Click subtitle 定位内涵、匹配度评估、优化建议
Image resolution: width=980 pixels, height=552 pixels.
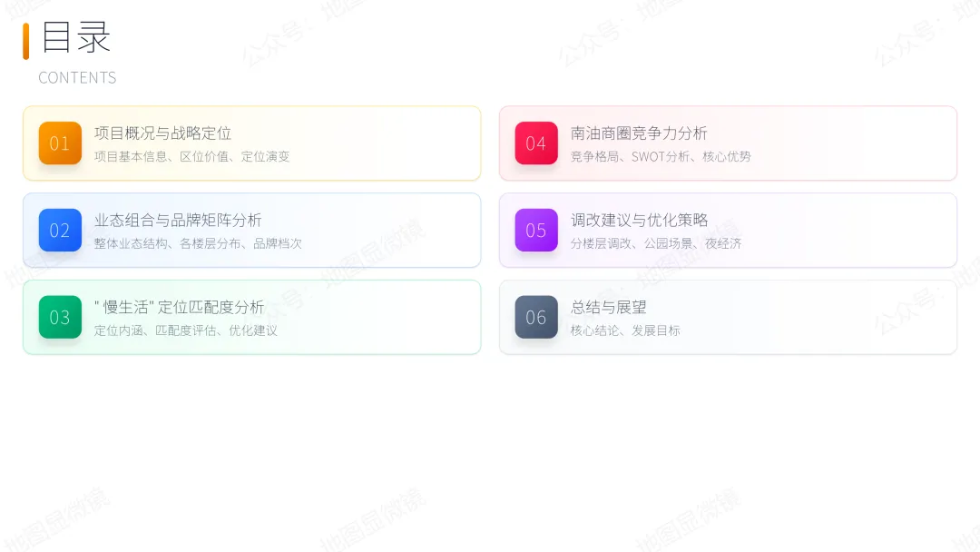pyautogui.click(x=186, y=330)
